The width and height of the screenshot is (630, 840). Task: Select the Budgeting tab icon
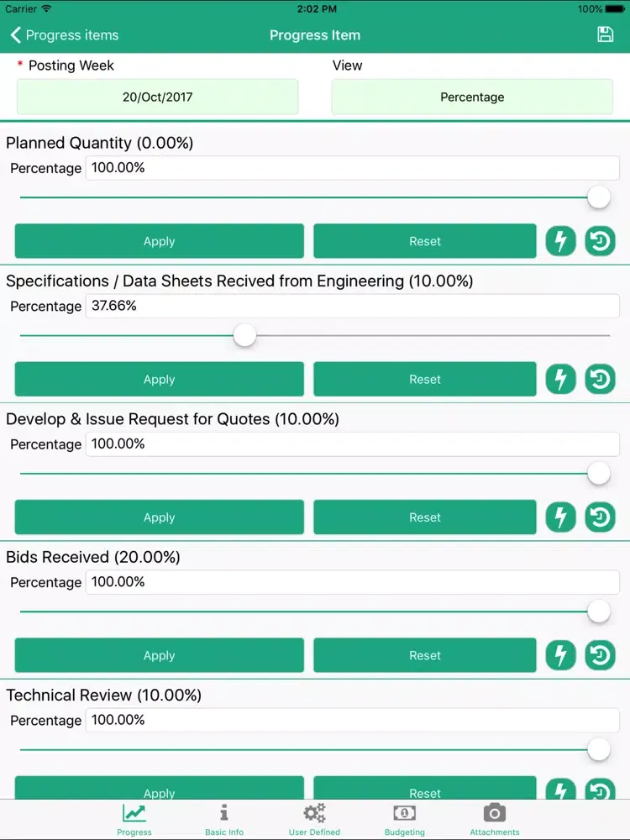coord(404,813)
